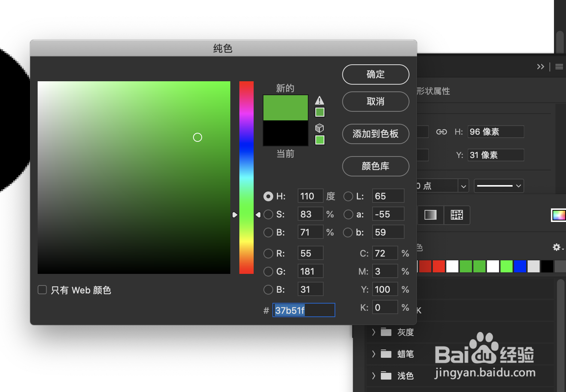
Task: Click the 形状属性 panel header
Action: (x=433, y=91)
